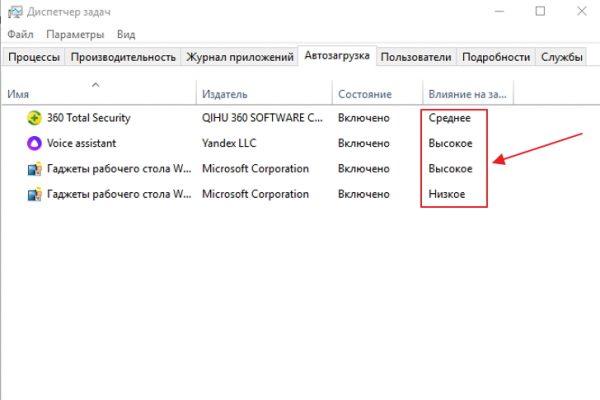The image size is (600, 400).
Task: Click the 360 Total Security green icon
Action: click(x=34, y=118)
